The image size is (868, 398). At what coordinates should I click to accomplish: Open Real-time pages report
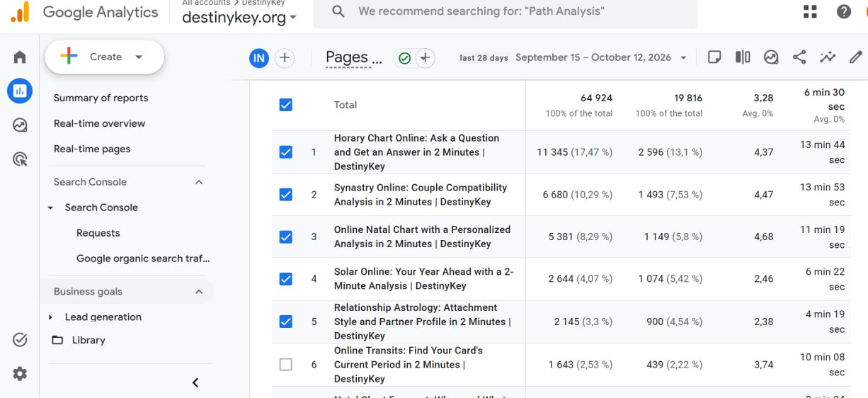point(92,149)
